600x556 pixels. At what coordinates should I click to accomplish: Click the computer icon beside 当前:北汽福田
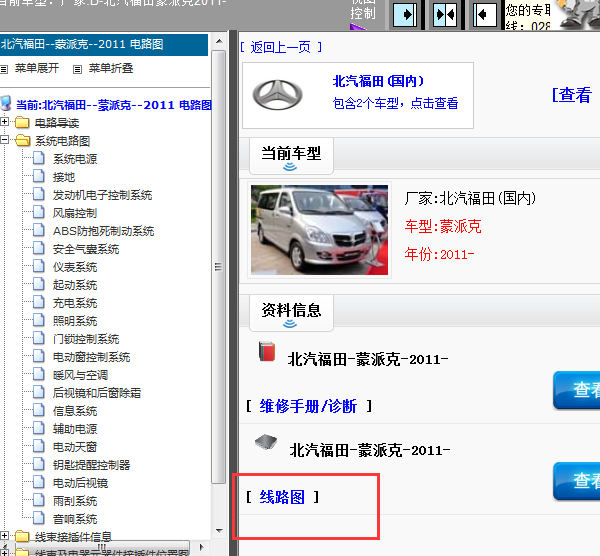click(x=6, y=104)
